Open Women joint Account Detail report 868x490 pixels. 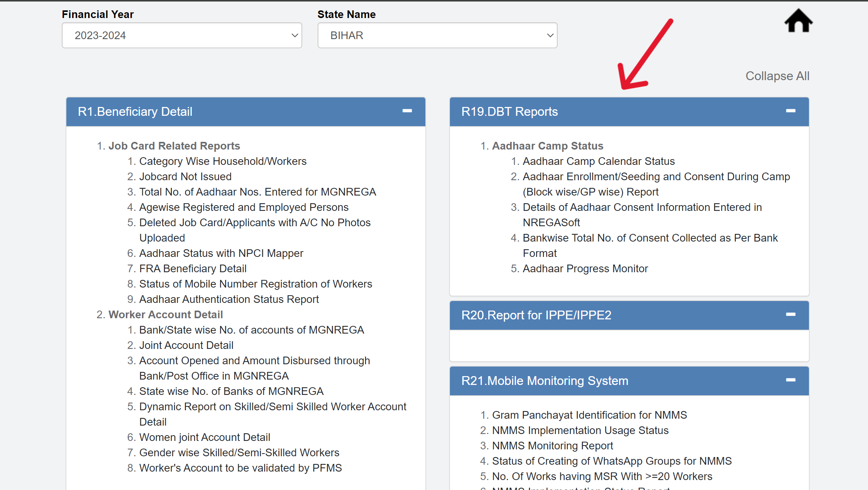tap(204, 437)
